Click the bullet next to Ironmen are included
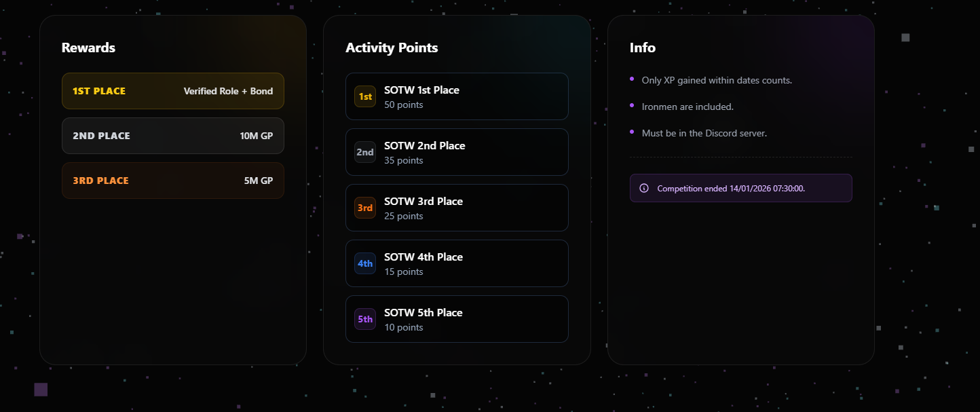This screenshot has width=980, height=412. coord(633,106)
